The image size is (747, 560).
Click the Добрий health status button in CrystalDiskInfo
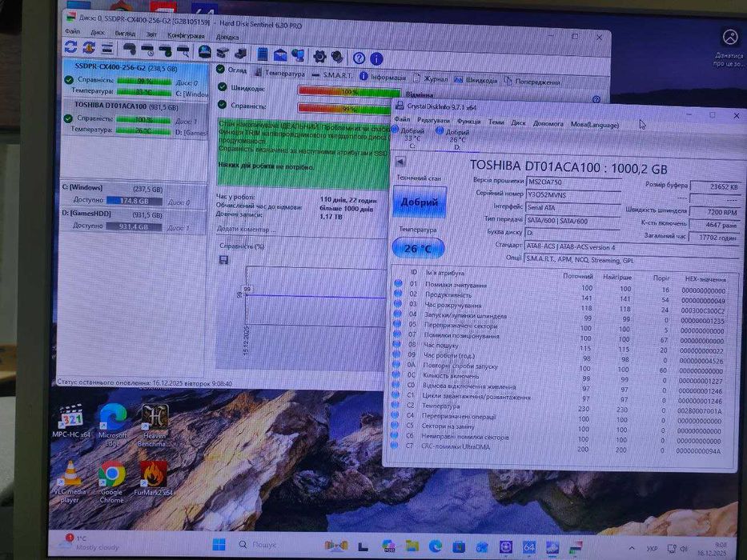coord(420,202)
